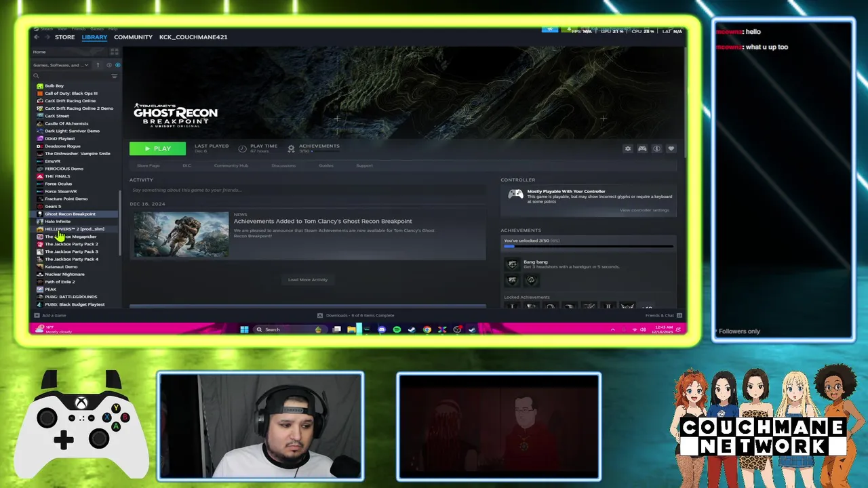Open Spotify from the taskbar
868x488 pixels.
(397, 329)
